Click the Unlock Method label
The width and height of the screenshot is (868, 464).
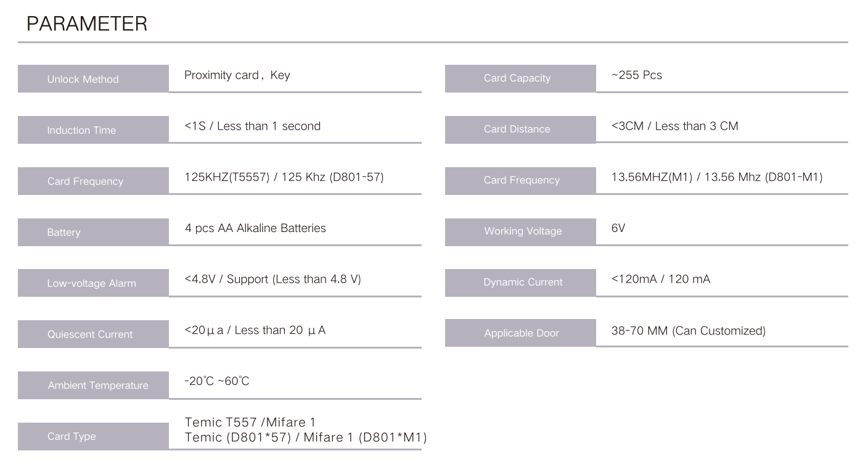[83, 79]
